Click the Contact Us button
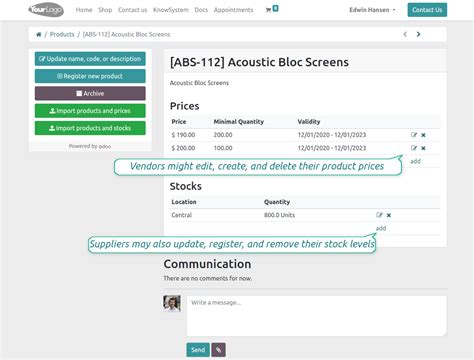 pos(427,10)
